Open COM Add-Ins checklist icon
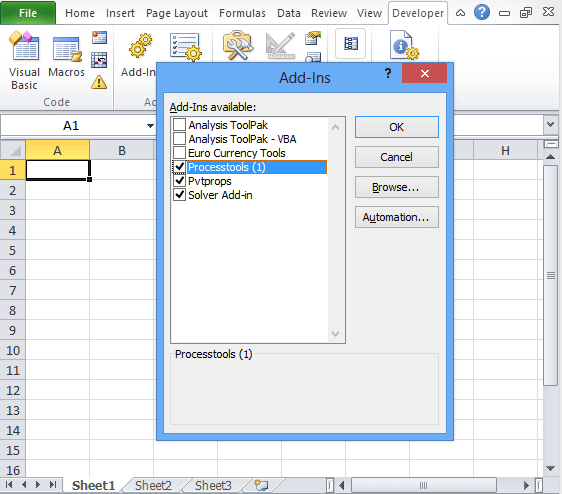 point(185,47)
